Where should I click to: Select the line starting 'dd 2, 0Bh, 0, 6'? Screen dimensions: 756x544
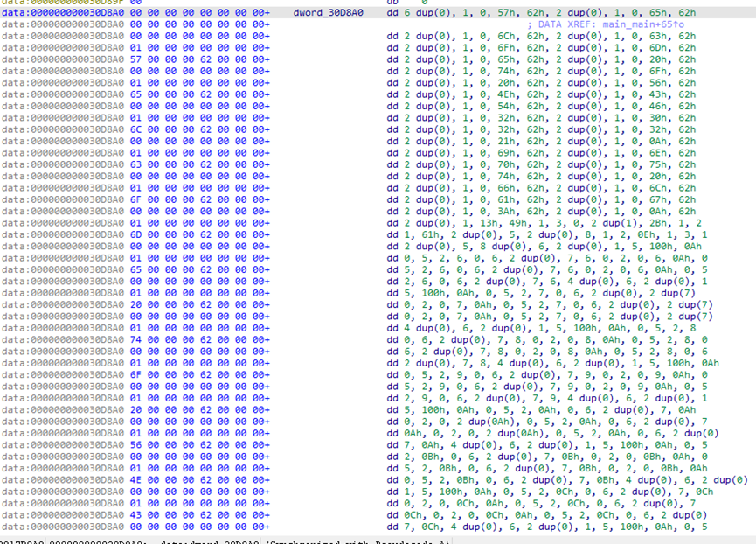[547, 457]
